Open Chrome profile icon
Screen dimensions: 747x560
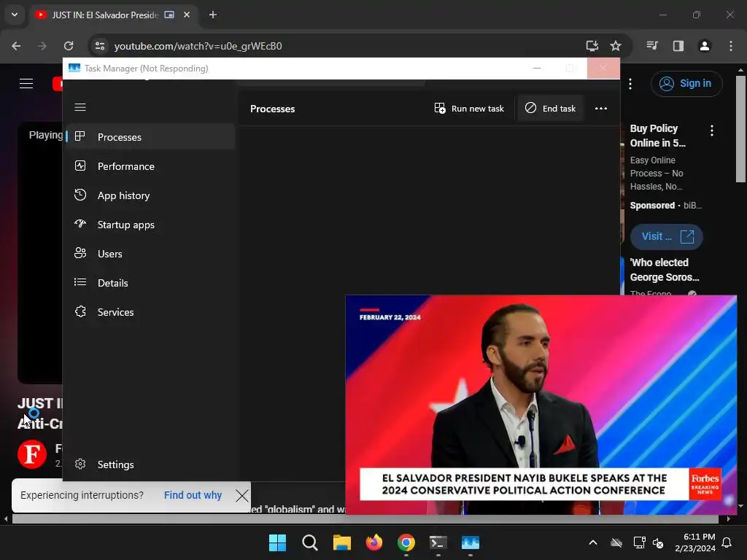[705, 46]
